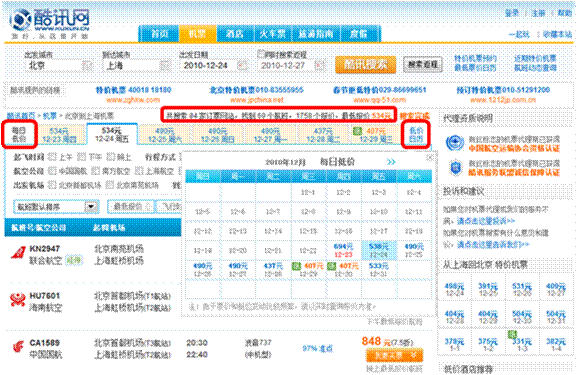Open the 低价日历 low price calendar link

coord(416,134)
